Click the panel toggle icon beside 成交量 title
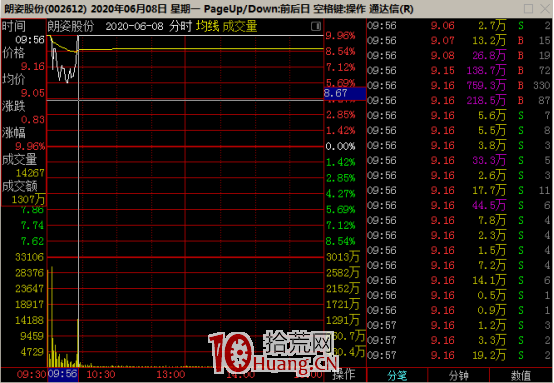Image resolution: width=554 pixels, height=383 pixels. [x=316, y=26]
